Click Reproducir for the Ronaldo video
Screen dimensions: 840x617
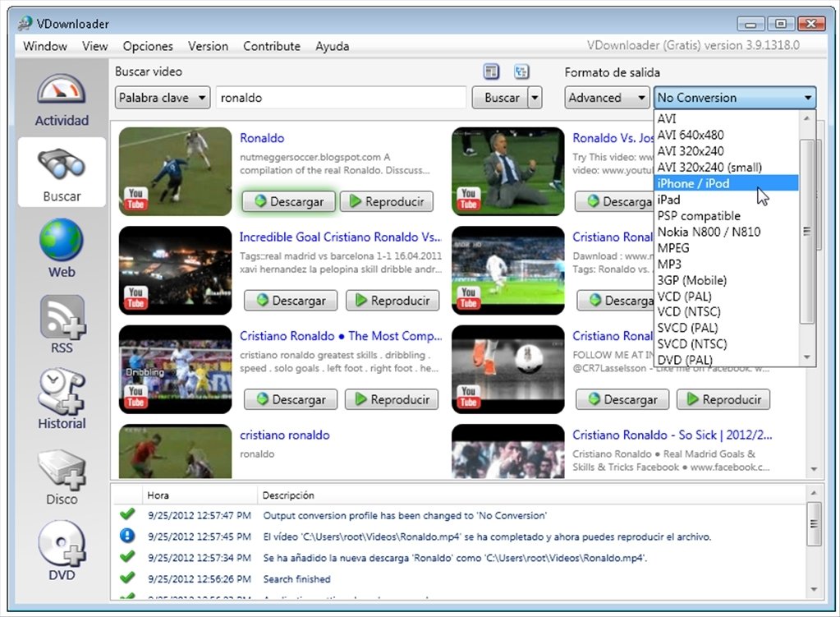[x=387, y=201]
